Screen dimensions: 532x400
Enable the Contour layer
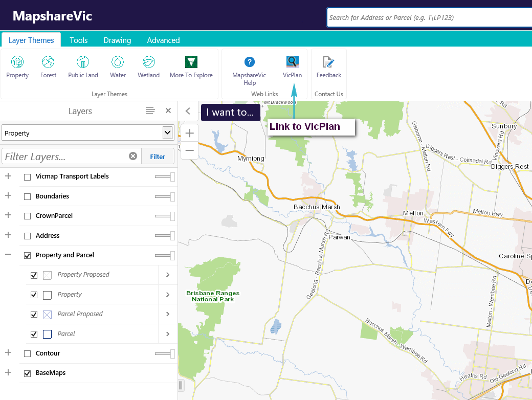pyautogui.click(x=28, y=354)
